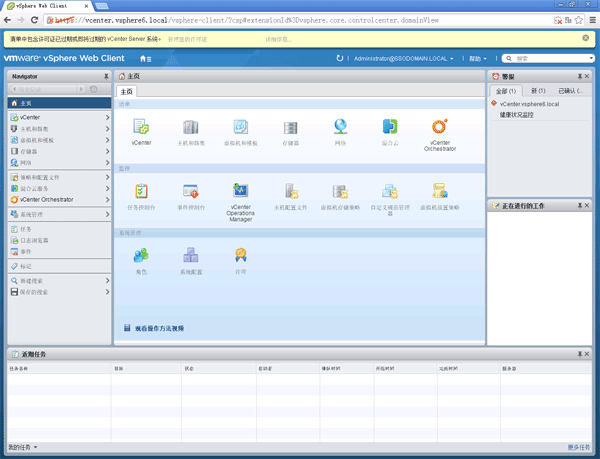Open the 我的任务 (My Tasks) filter dropdown
The image size is (600, 459).
(x=24, y=447)
